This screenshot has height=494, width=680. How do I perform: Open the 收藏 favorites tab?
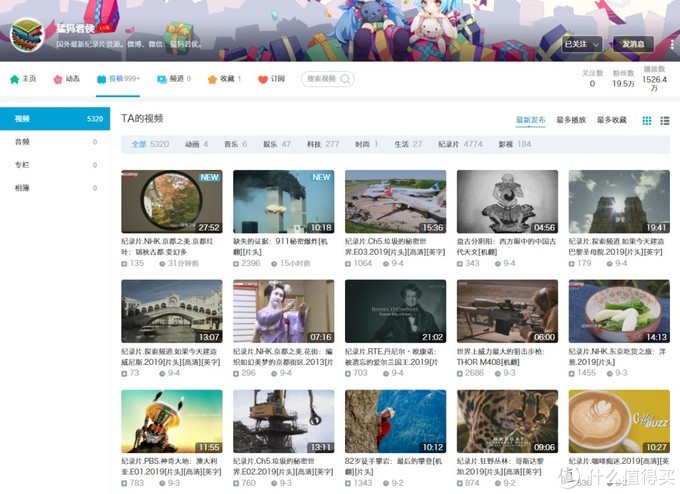coord(224,79)
